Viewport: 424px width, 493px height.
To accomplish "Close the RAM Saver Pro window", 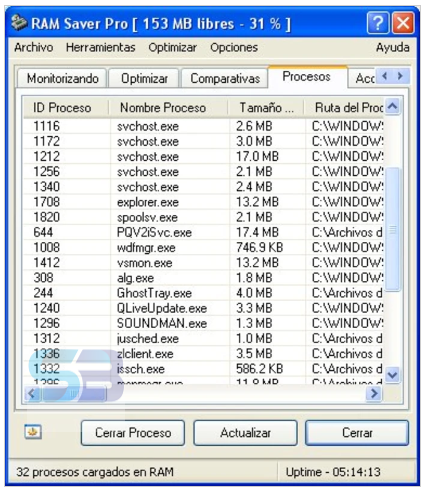I will point(403,23).
